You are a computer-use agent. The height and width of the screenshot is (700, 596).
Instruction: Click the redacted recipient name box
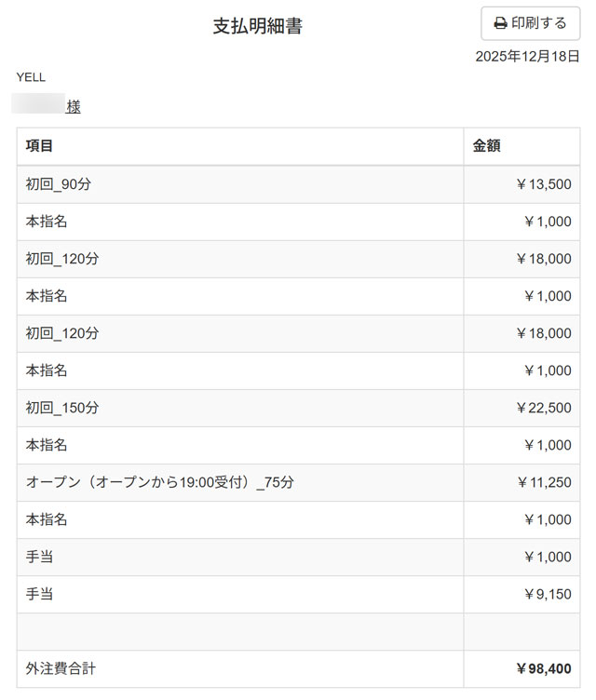(38, 104)
